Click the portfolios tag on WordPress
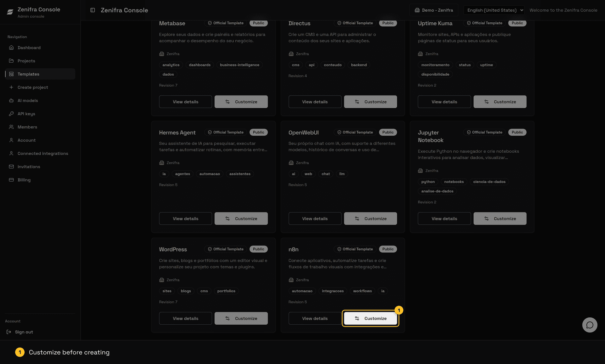The width and height of the screenshot is (605, 364). [x=226, y=291]
